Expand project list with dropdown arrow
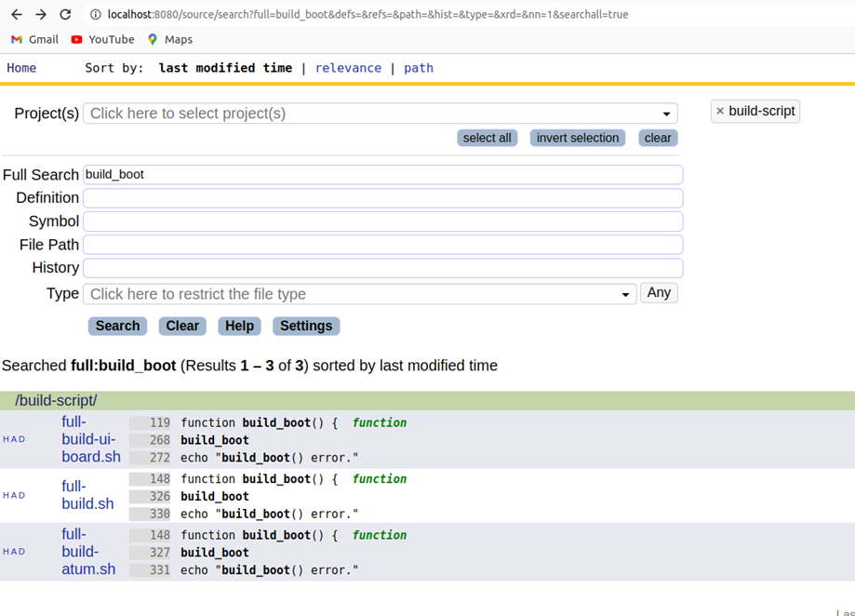The height and width of the screenshot is (616, 855). coord(666,114)
